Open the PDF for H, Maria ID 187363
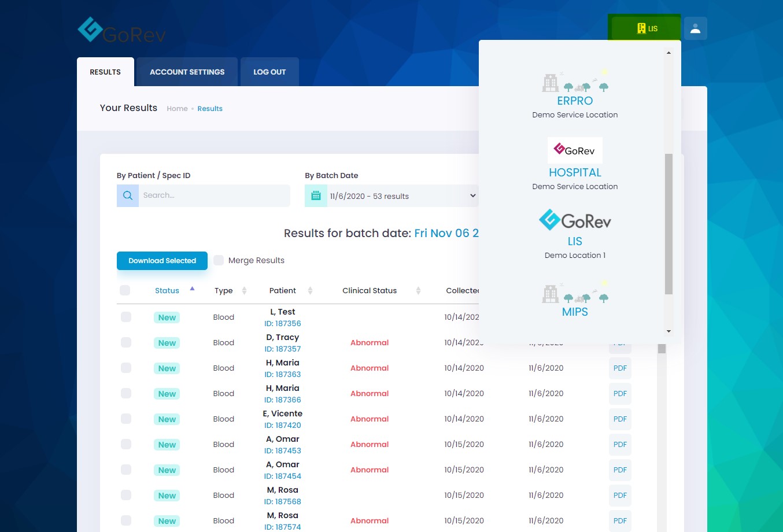Image resolution: width=783 pixels, height=532 pixels. click(x=620, y=368)
